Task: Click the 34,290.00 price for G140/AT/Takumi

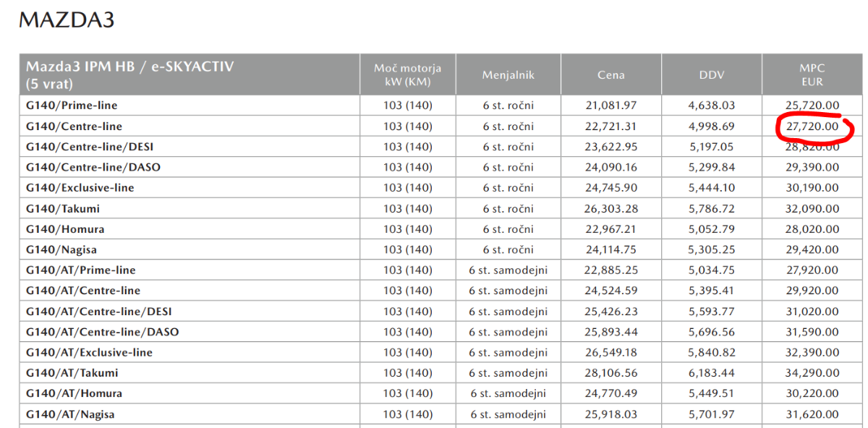Action: pos(810,373)
